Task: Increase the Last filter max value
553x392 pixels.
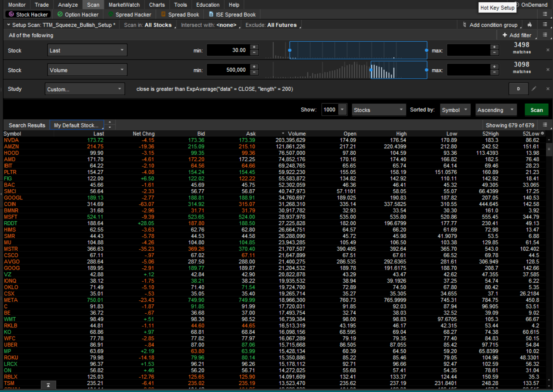Action: pos(495,48)
